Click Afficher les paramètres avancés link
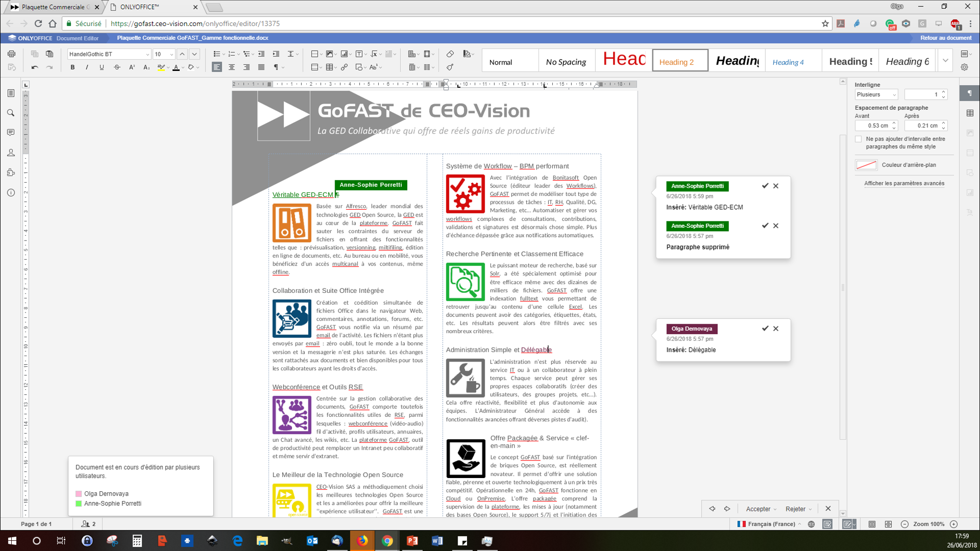This screenshot has height=551, width=980. pyautogui.click(x=904, y=183)
